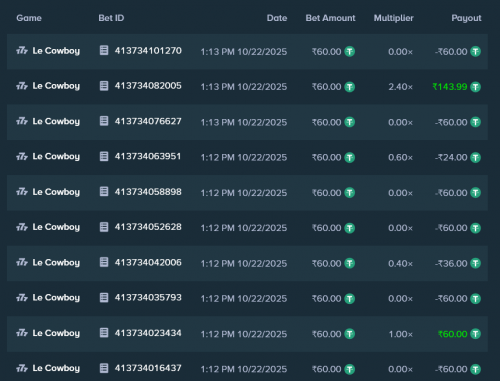Open receipt icon for bet 413734042006

click(x=104, y=262)
